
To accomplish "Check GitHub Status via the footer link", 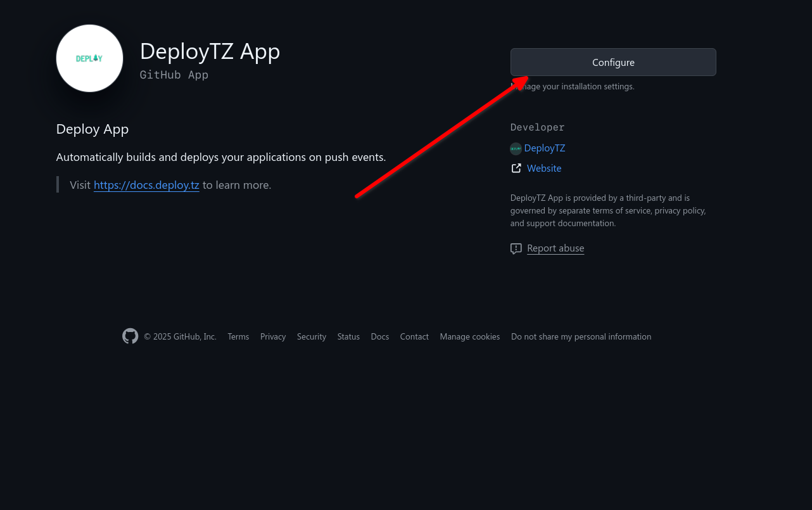I will point(348,336).
